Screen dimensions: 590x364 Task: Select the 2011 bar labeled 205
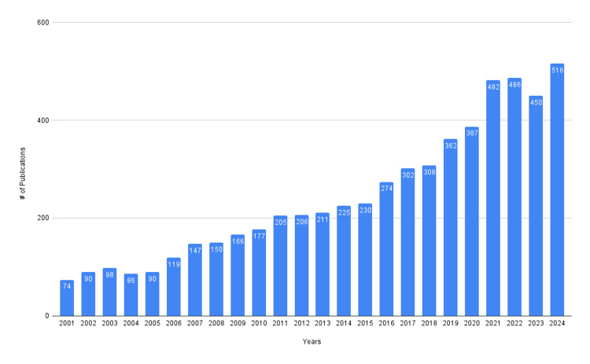pyautogui.click(x=280, y=266)
